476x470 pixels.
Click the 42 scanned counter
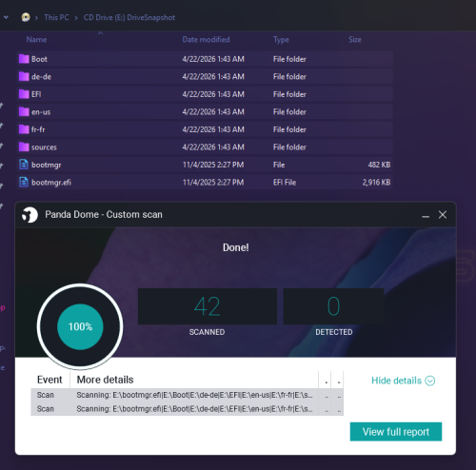[208, 306]
